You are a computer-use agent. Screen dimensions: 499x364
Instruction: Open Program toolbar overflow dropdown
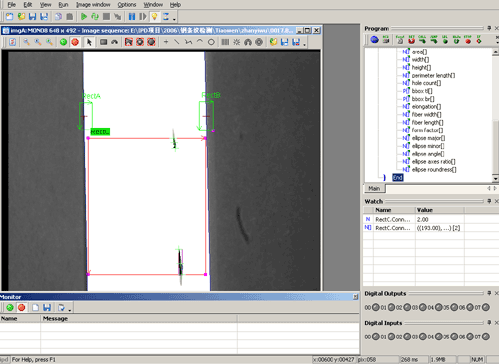(497, 42)
